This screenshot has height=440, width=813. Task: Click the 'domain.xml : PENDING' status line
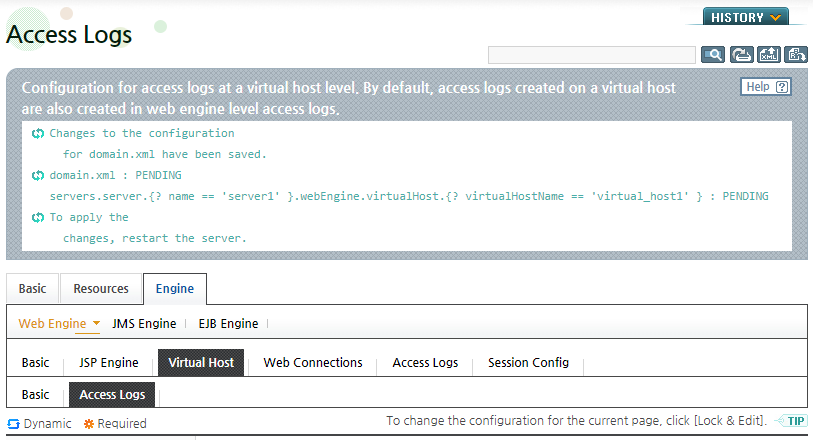click(115, 175)
